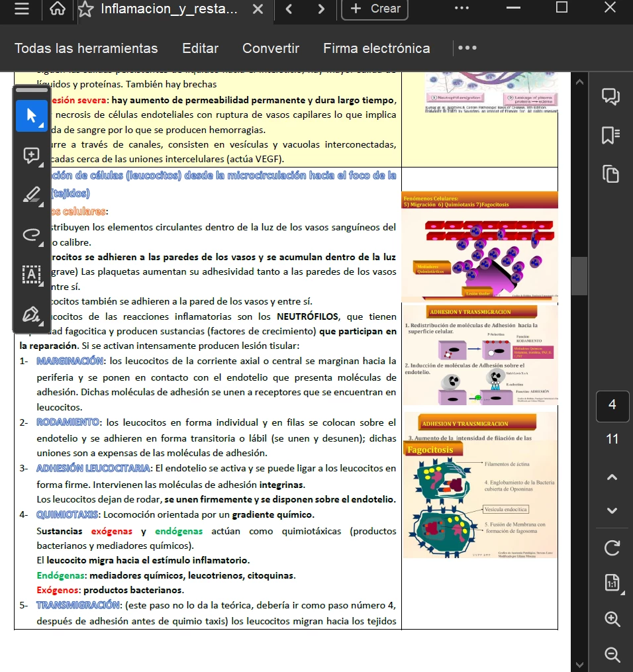Go to the next page using the down chevron

point(612,510)
